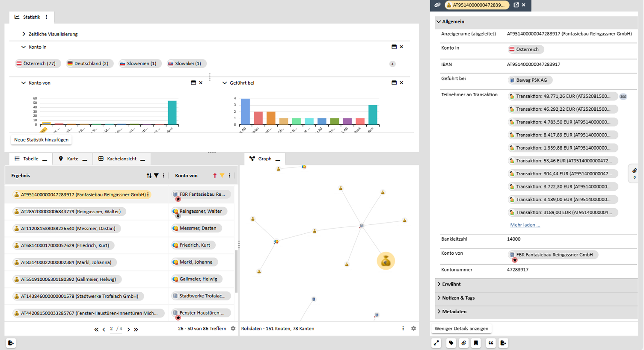Open graph settings gear

[x=413, y=329]
